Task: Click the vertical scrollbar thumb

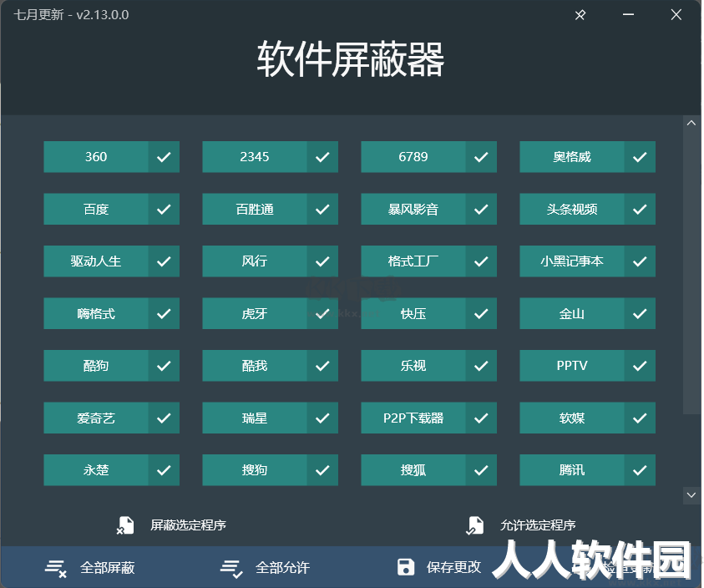Action: 691,272
